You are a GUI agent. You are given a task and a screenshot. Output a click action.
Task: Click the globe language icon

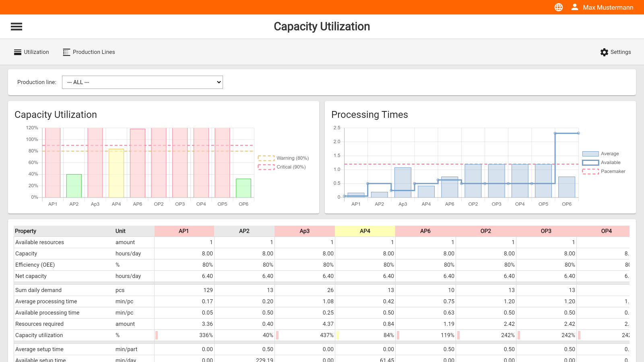coord(558,7)
